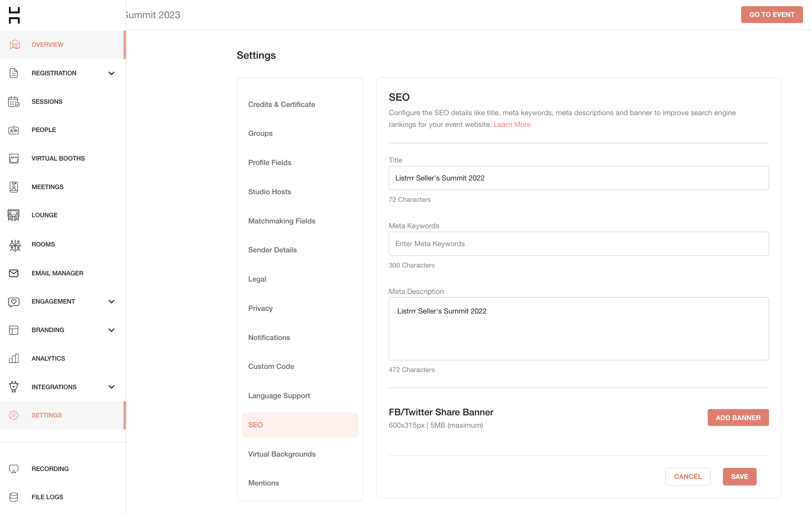Go to Overview in sidebar
Screen dimensions: 812x515
click(63, 45)
